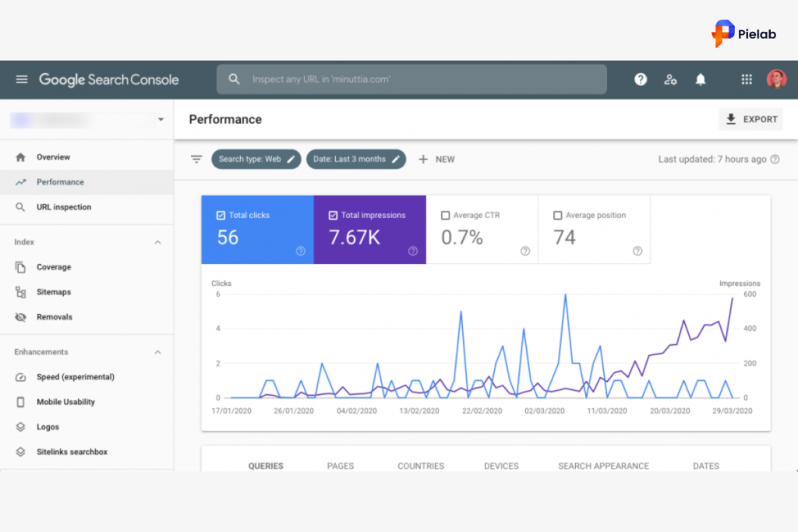The height and width of the screenshot is (532, 798).
Task: Open the account profile avatar
Action: 777,79
